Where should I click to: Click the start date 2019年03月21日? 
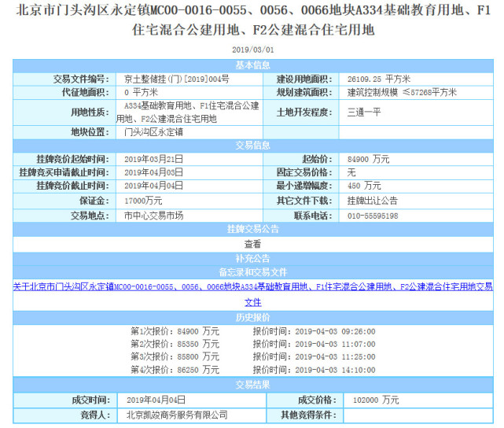pyautogui.click(x=153, y=159)
